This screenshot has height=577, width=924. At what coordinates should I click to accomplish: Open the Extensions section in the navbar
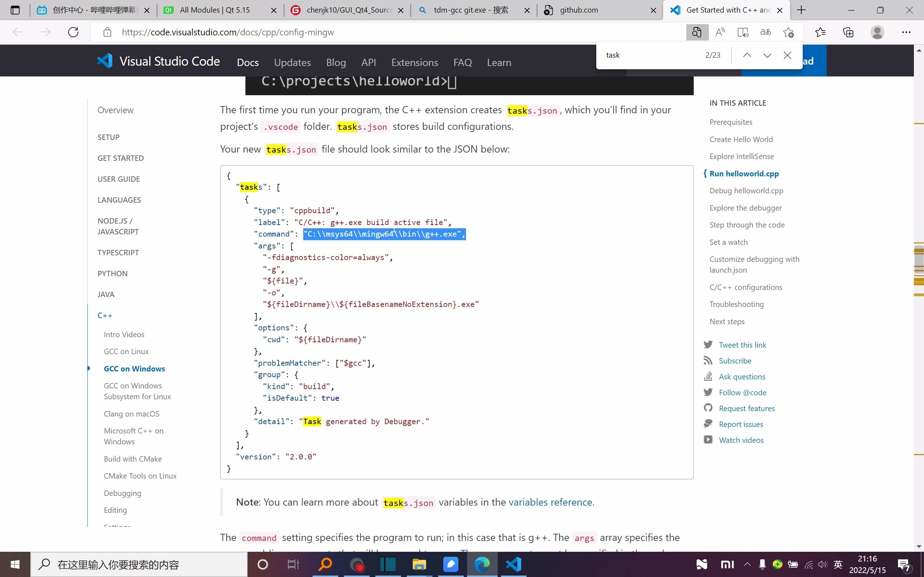pyautogui.click(x=415, y=62)
